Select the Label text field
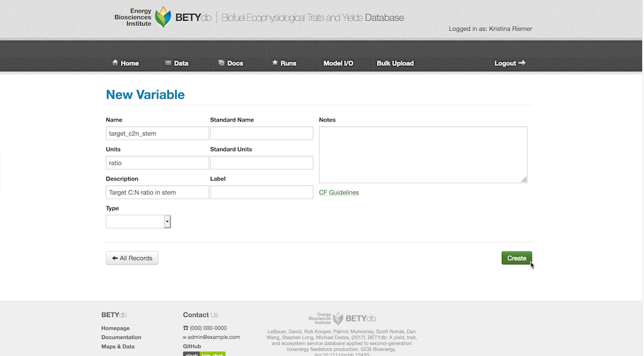This screenshot has height=356, width=644. 261,192
